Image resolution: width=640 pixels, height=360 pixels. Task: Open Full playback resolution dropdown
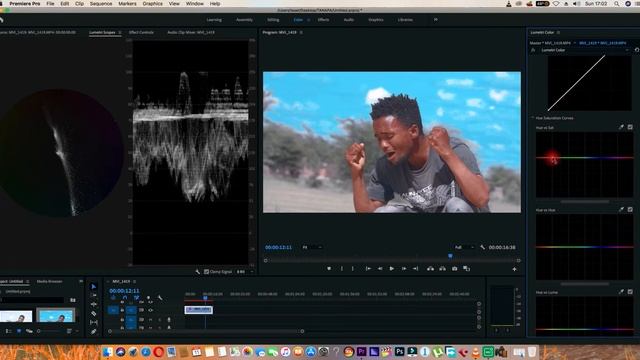(464, 247)
